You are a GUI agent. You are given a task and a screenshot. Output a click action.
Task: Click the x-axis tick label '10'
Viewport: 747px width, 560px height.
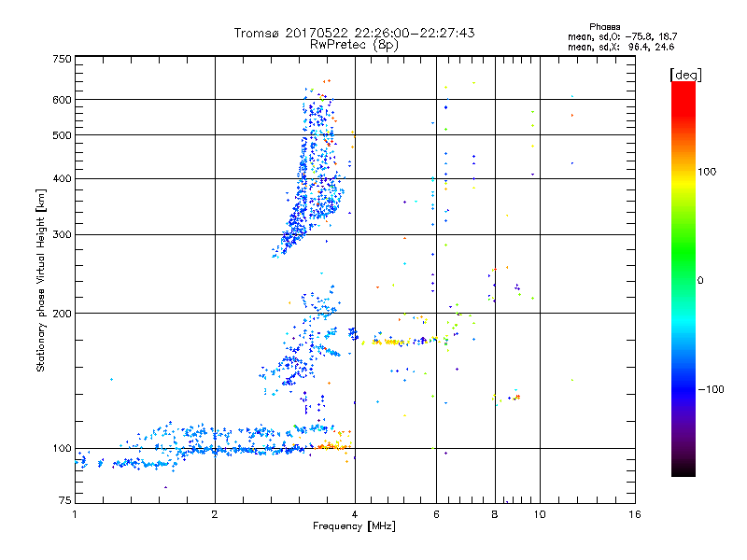pyautogui.click(x=540, y=514)
